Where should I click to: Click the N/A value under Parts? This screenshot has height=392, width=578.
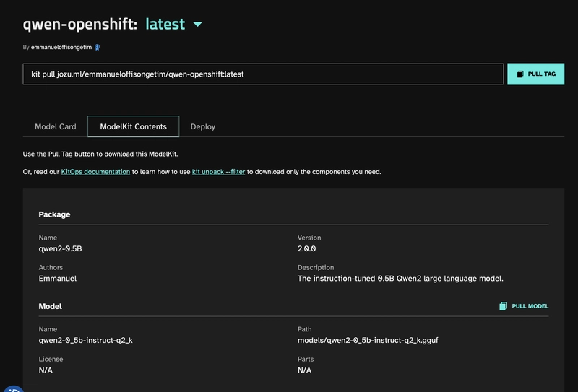coord(304,370)
